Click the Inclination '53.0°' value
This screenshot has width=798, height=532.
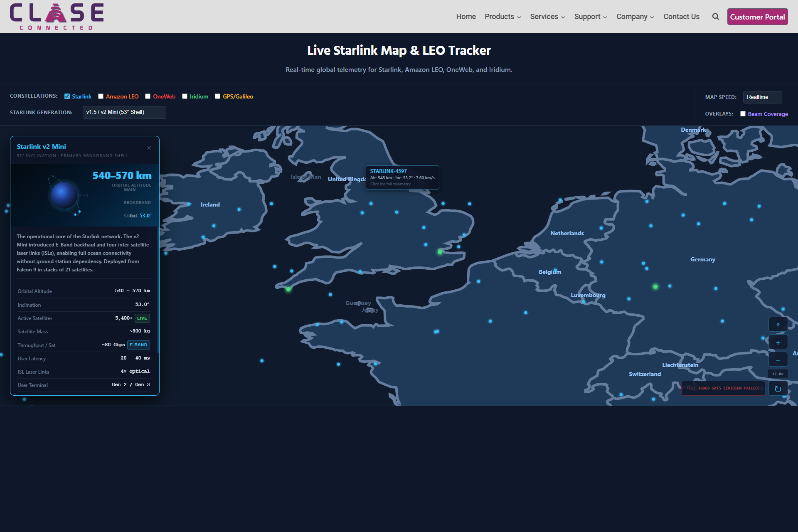[142, 304]
